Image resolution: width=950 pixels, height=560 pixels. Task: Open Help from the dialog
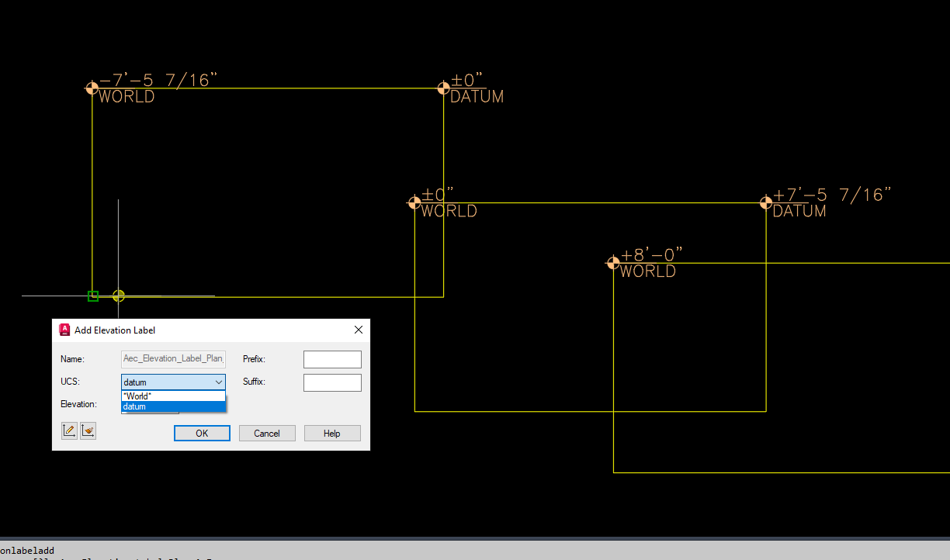pyautogui.click(x=332, y=433)
